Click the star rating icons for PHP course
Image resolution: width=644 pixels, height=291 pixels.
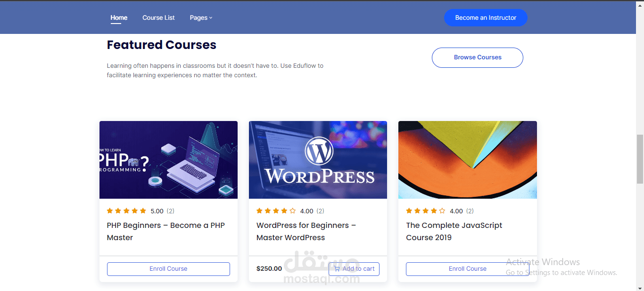126,211
